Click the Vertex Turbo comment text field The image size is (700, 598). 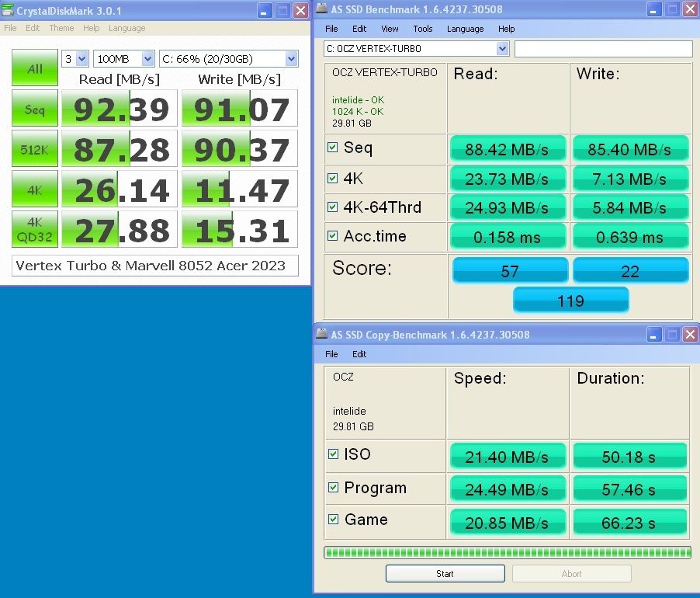155,265
